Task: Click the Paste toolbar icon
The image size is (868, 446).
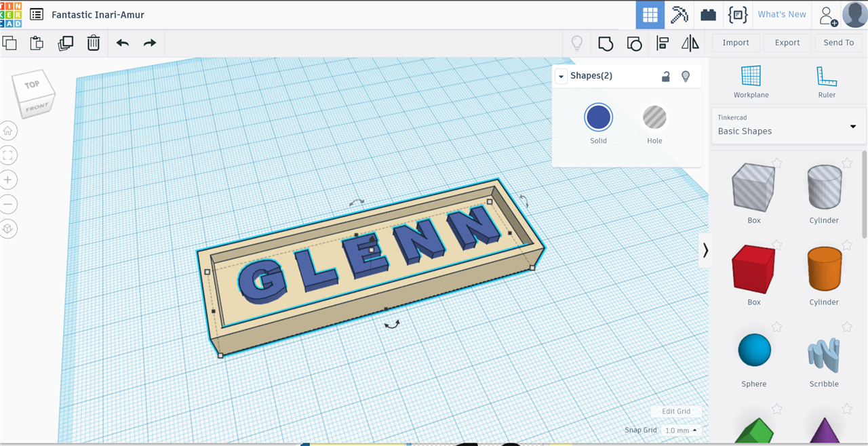Action: (x=37, y=43)
